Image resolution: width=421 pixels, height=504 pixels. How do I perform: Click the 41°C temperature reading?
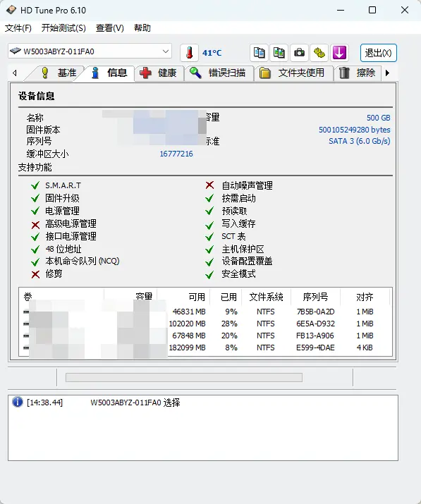212,53
